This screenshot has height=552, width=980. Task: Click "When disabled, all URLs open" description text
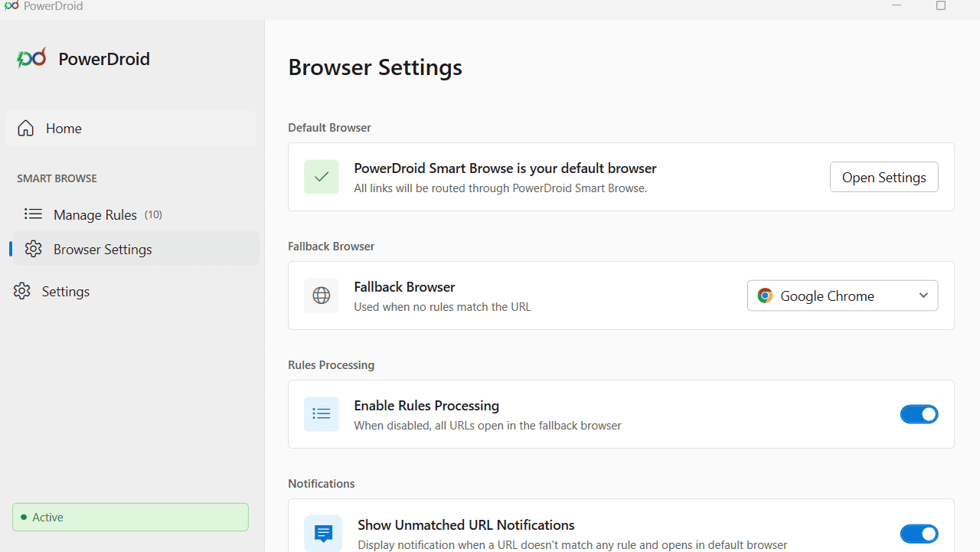[x=488, y=426]
